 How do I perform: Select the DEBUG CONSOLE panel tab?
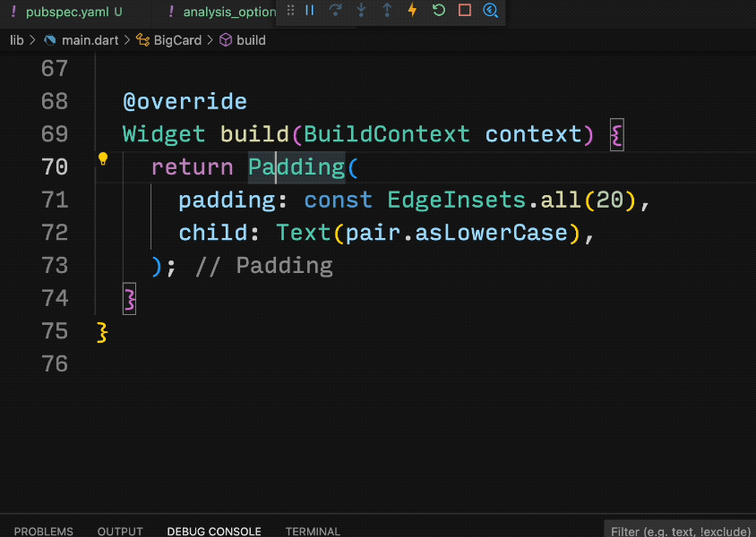click(x=214, y=531)
